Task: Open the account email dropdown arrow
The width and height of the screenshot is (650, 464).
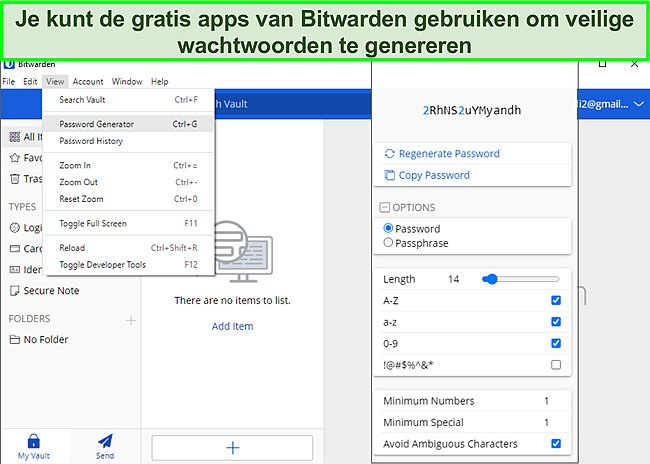Action: point(639,104)
